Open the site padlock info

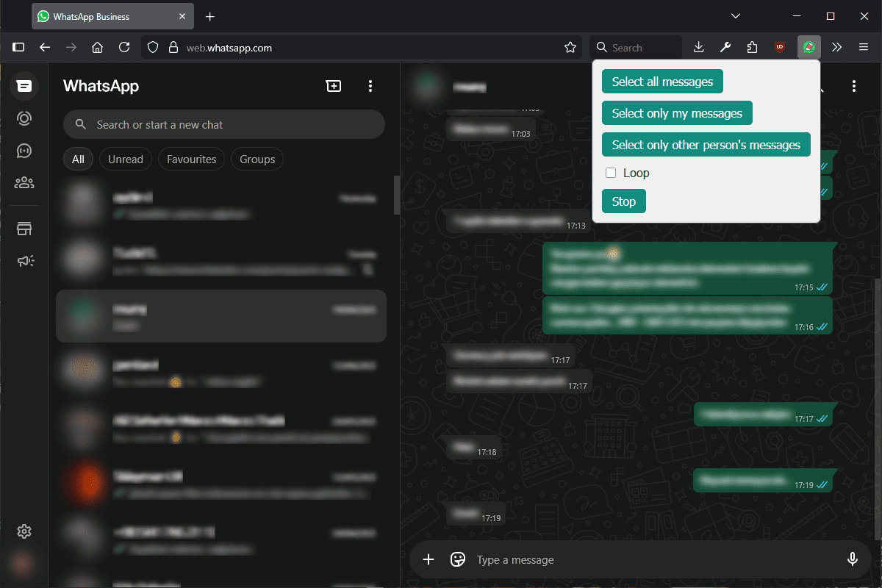tap(173, 48)
